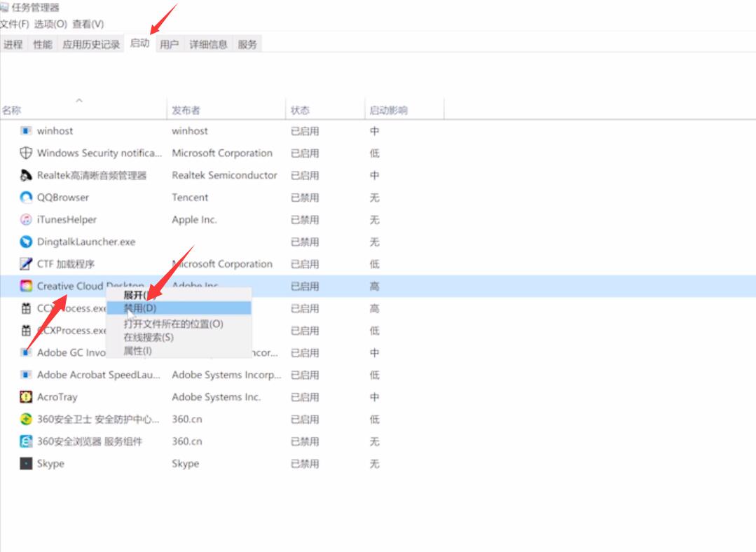Sort by the 启动影响 column header
Viewport: 756px width, 552px height.
[389, 110]
